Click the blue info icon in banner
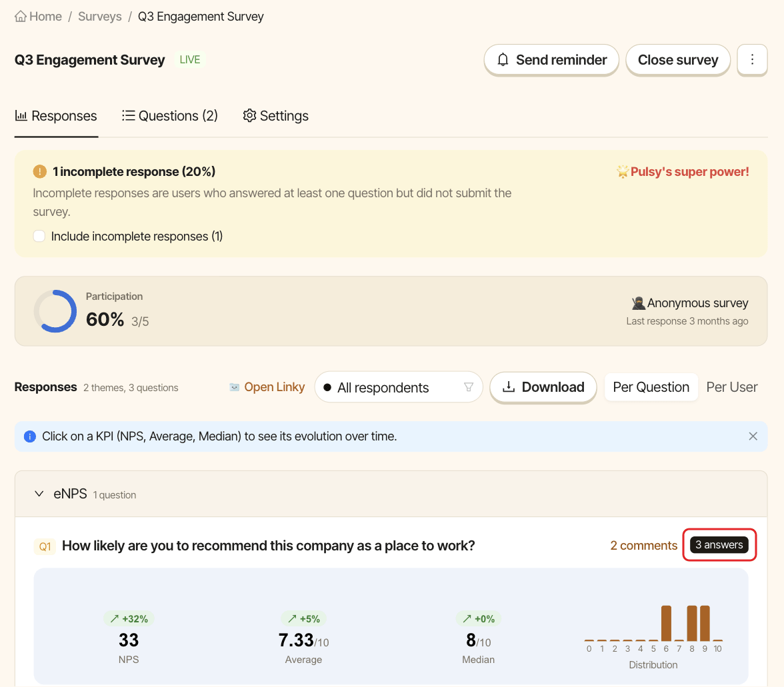Screen dimensions: 784x687 pyautogui.click(x=30, y=436)
